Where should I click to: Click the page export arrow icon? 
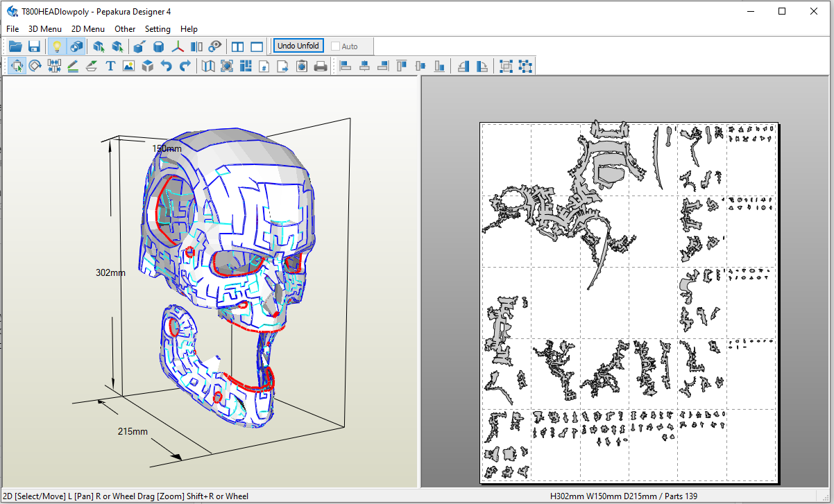[283, 66]
